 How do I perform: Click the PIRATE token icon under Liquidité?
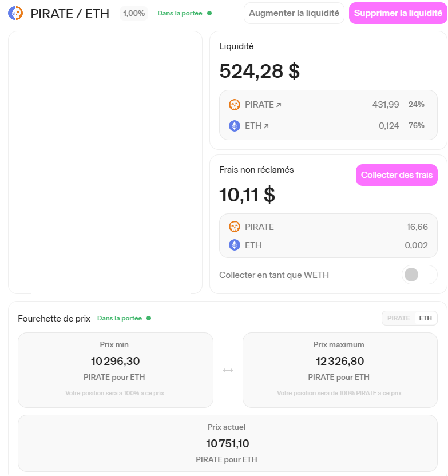click(x=235, y=105)
